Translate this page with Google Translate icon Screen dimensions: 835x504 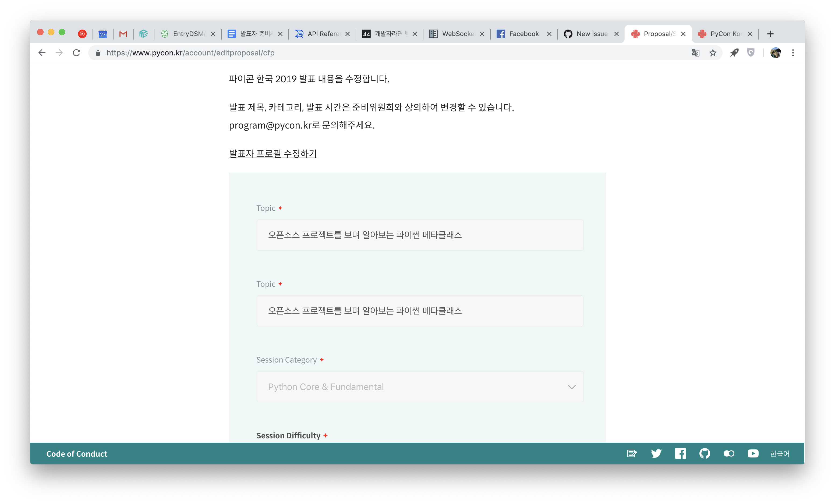pyautogui.click(x=695, y=53)
